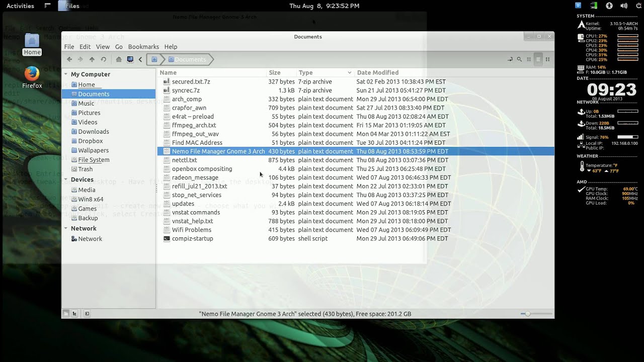Switch to icon view
Screen dimensions: 644x362
point(529,59)
